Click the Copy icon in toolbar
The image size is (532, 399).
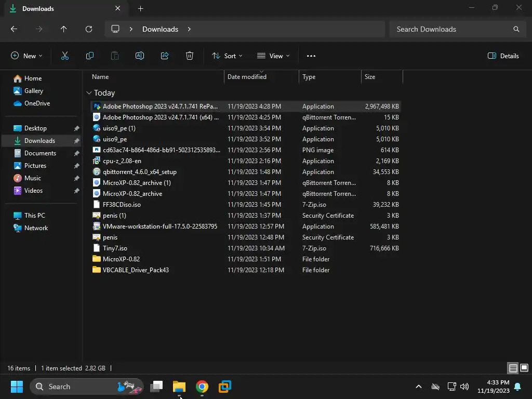(89, 56)
